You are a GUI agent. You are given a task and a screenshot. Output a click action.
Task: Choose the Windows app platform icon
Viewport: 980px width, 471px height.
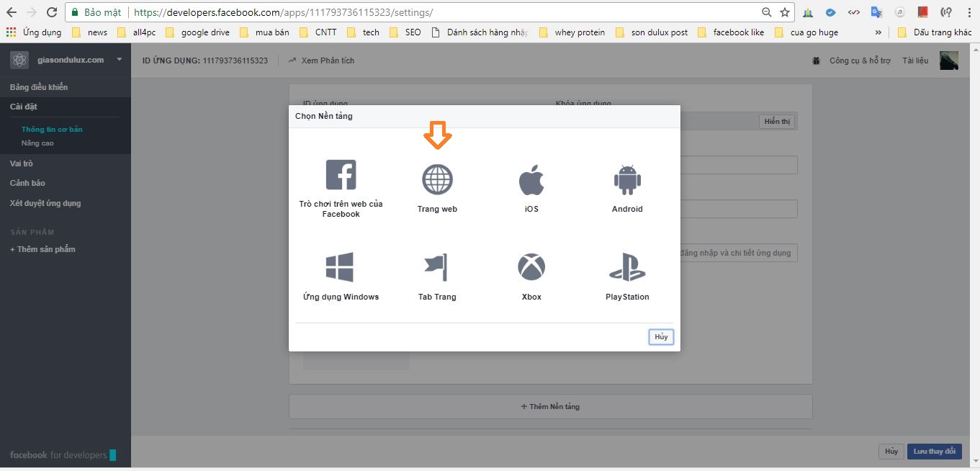coord(340,267)
